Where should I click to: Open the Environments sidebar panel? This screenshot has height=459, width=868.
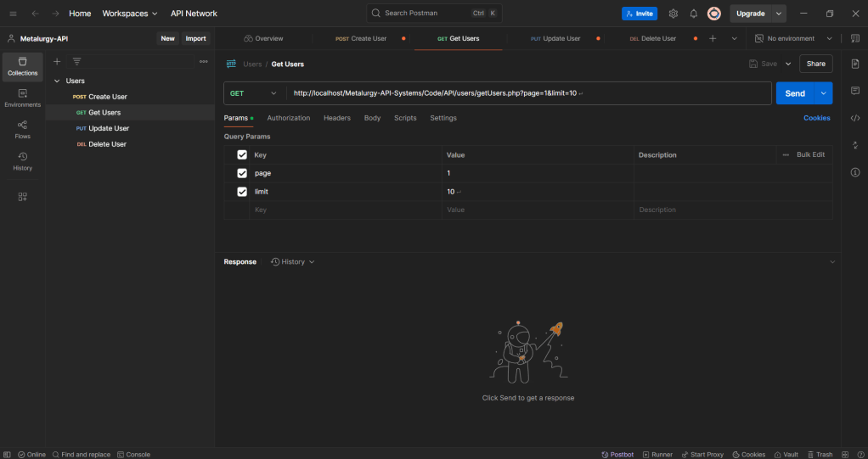pos(23,98)
